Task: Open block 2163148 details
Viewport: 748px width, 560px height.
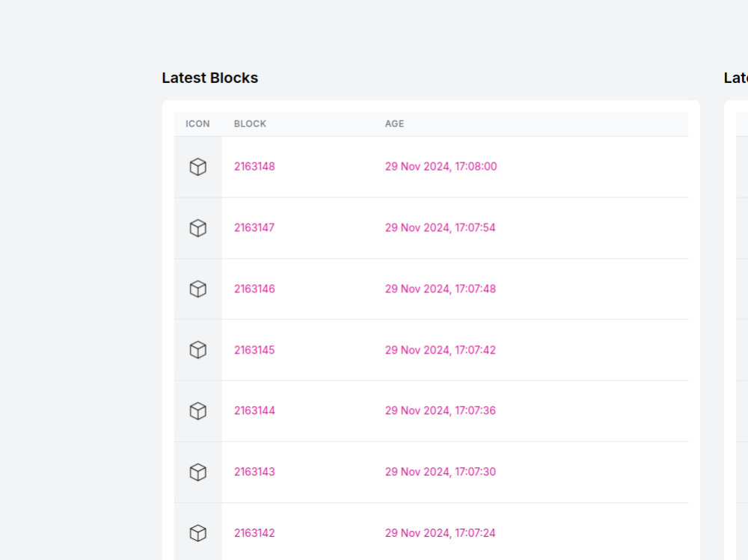Action: [254, 166]
